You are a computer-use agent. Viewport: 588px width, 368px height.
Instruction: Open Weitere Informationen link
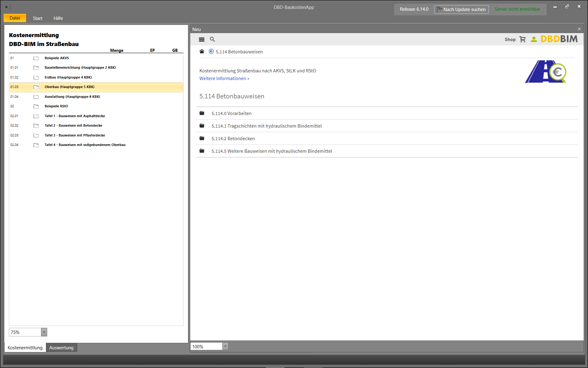click(224, 79)
